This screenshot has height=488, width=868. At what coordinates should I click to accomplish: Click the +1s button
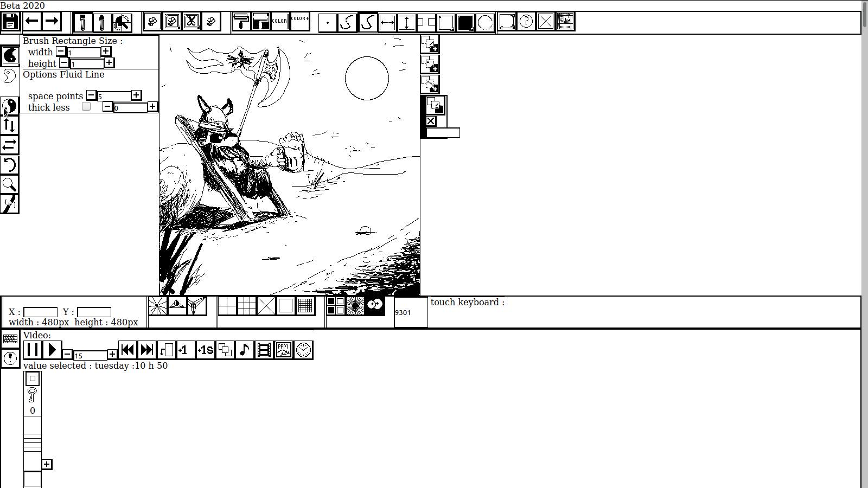[205, 350]
